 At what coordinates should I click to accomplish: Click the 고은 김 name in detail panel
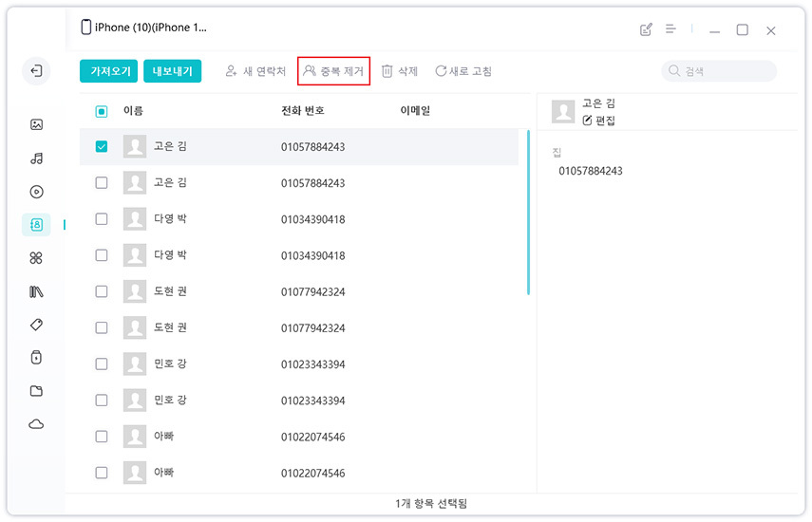tap(598, 103)
